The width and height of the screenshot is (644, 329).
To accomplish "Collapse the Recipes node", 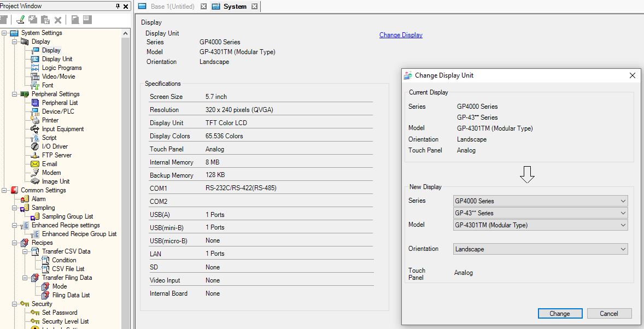I will pos(14,243).
